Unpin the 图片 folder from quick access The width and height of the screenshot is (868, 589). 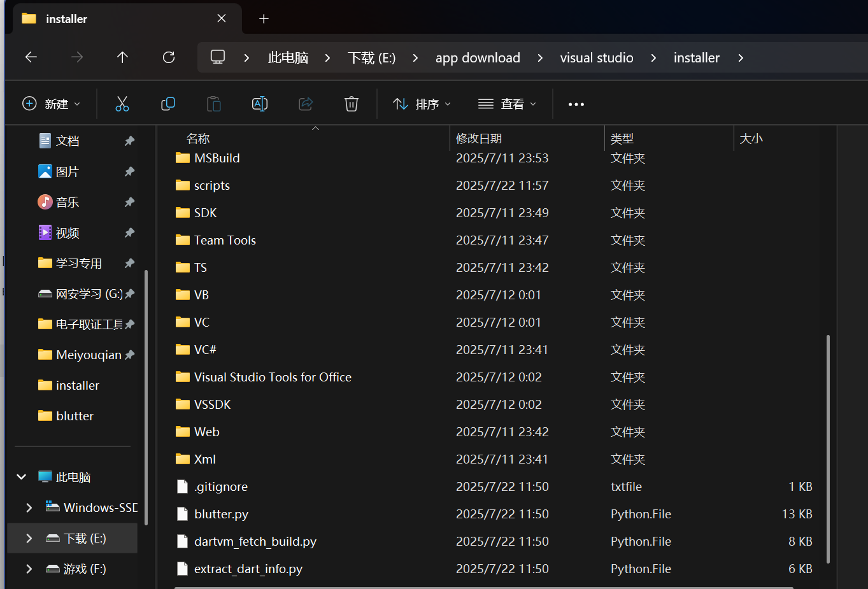pos(130,171)
